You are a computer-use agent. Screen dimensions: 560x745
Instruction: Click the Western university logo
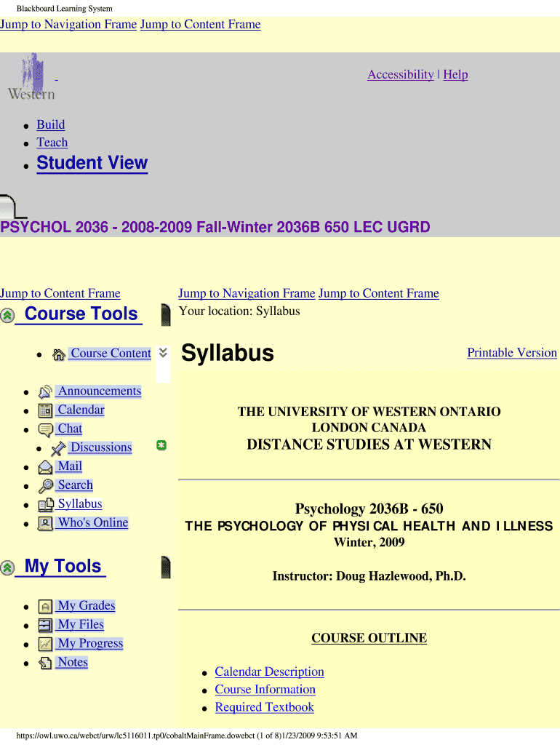[x=31, y=76]
